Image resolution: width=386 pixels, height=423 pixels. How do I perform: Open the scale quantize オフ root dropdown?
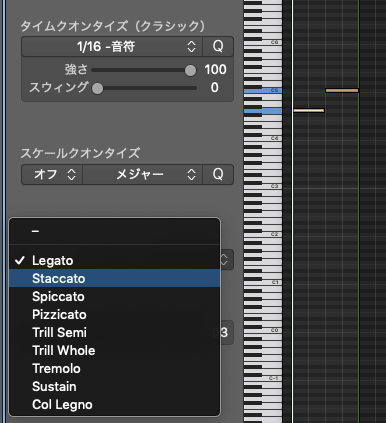52,174
